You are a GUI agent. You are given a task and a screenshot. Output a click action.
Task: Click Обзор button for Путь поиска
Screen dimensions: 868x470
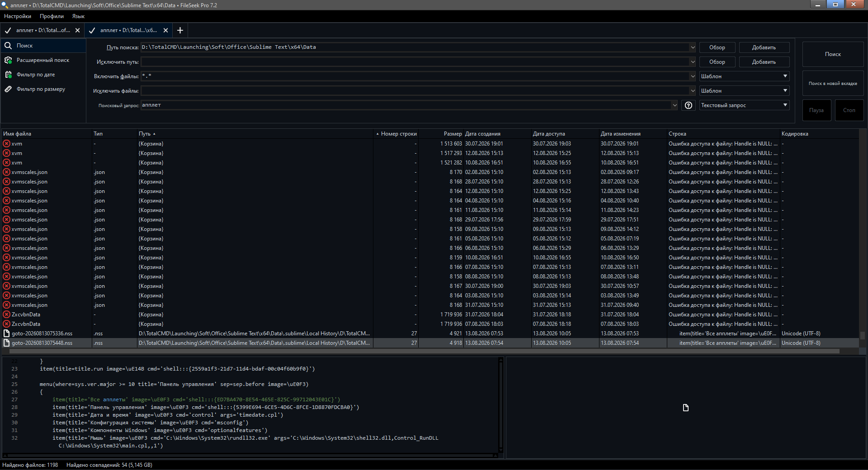point(717,47)
